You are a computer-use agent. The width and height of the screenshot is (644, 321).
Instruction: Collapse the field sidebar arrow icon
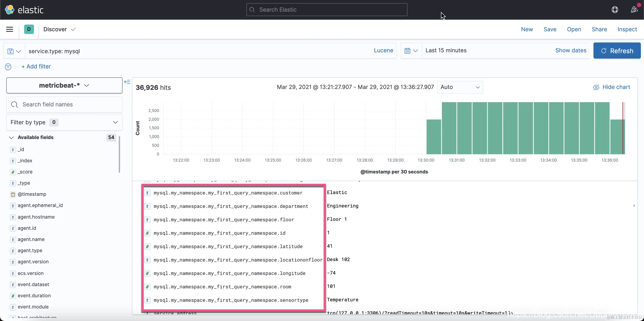[x=127, y=82]
